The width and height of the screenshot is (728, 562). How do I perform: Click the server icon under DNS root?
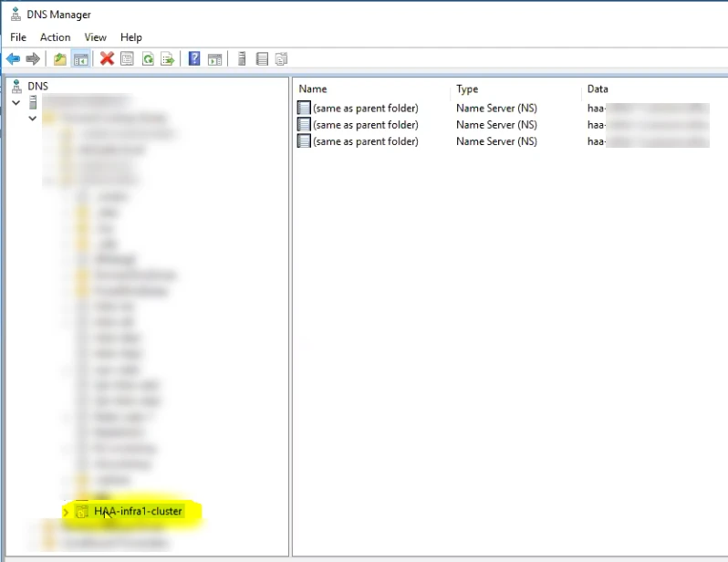tap(33, 101)
